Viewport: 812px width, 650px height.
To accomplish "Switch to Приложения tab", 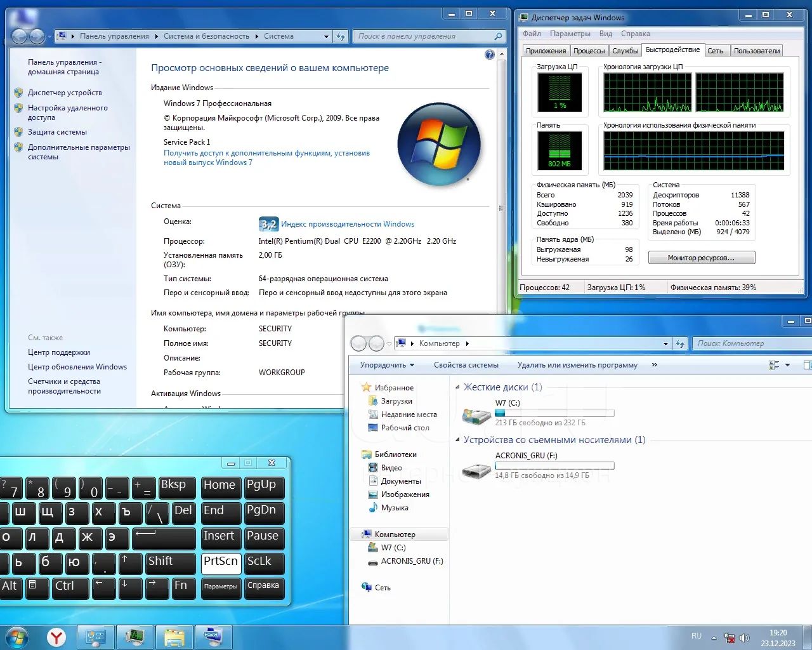I will pyautogui.click(x=546, y=51).
